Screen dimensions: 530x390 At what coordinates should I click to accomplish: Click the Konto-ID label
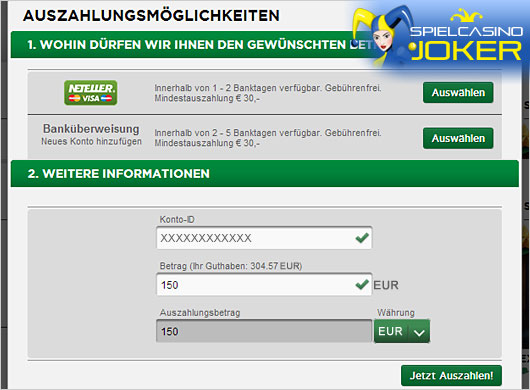pos(177,219)
